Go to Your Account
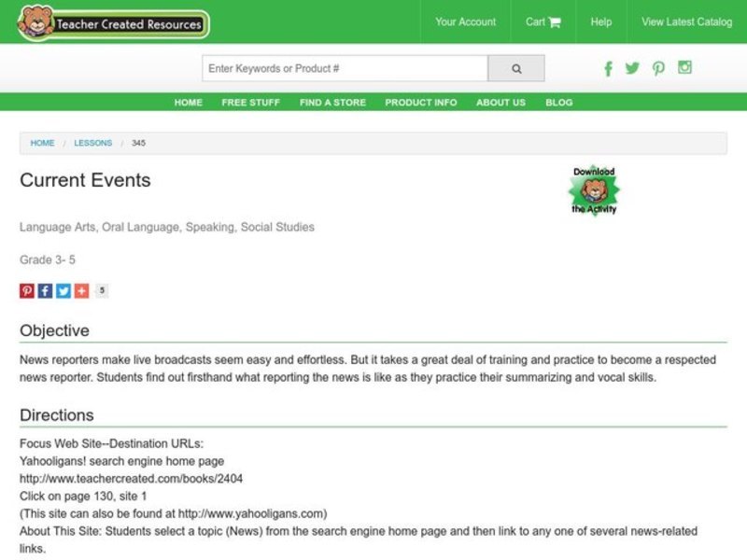 pos(465,21)
